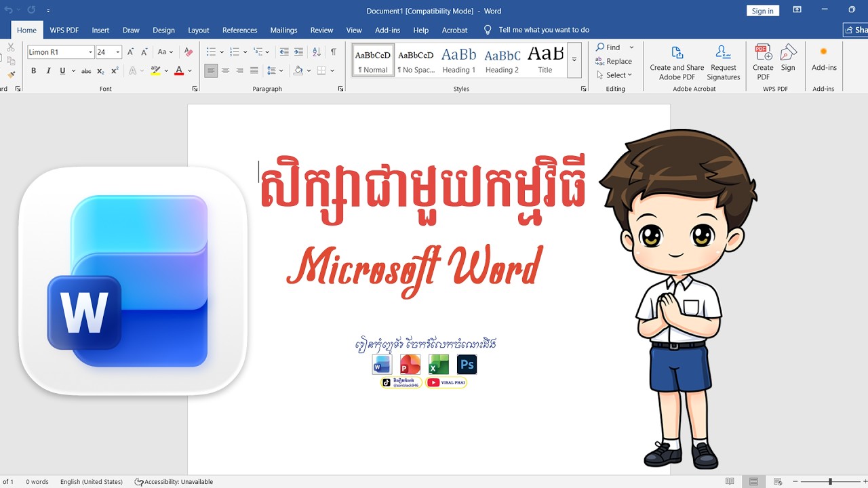
Task: Click the Format Painter brush icon
Action: (x=11, y=75)
